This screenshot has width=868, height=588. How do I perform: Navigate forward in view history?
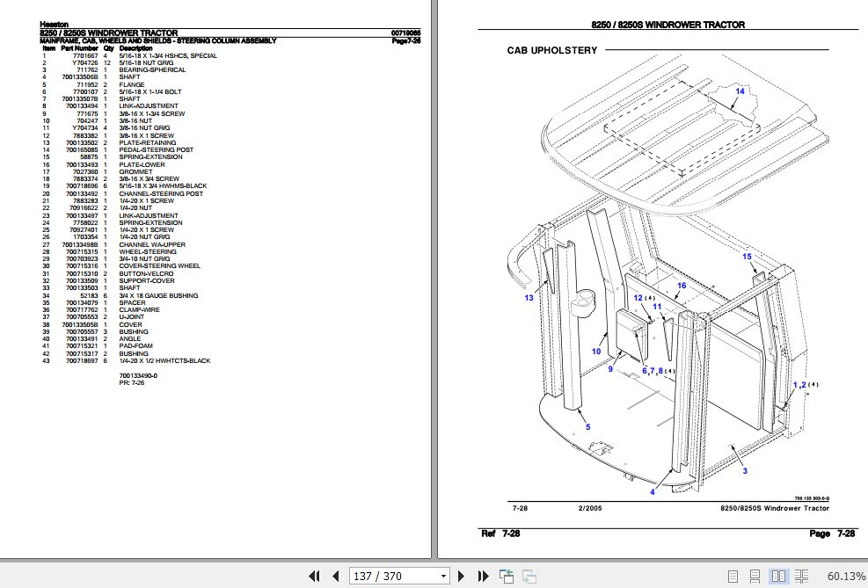529,576
